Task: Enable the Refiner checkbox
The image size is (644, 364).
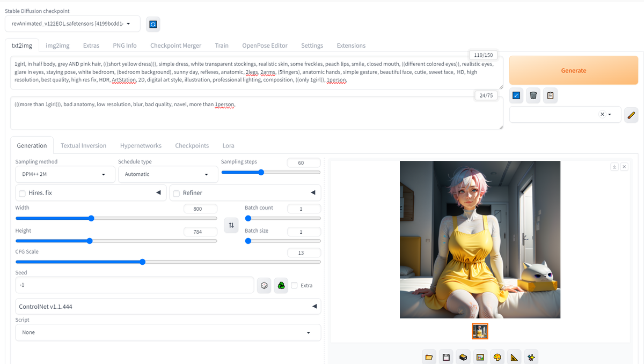Action: (x=176, y=193)
